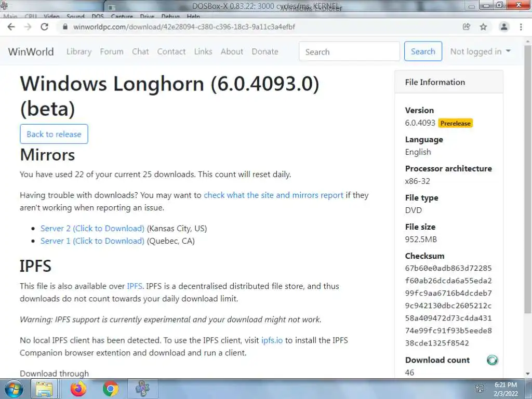
Task: Click the green circular icon by Download count
Action: click(x=492, y=360)
